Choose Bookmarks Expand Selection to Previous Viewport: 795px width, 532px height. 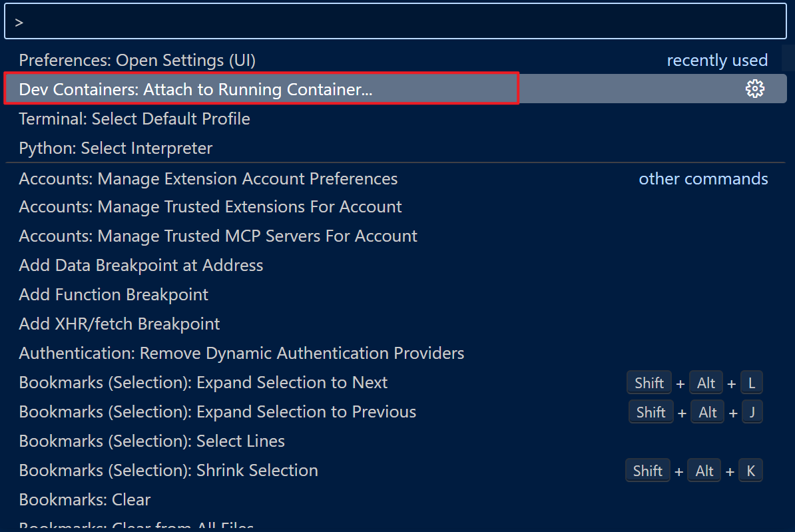pyautogui.click(x=218, y=412)
